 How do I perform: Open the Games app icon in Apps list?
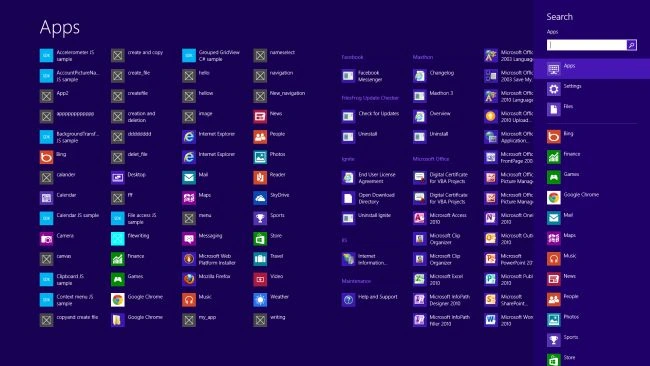[x=118, y=279]
